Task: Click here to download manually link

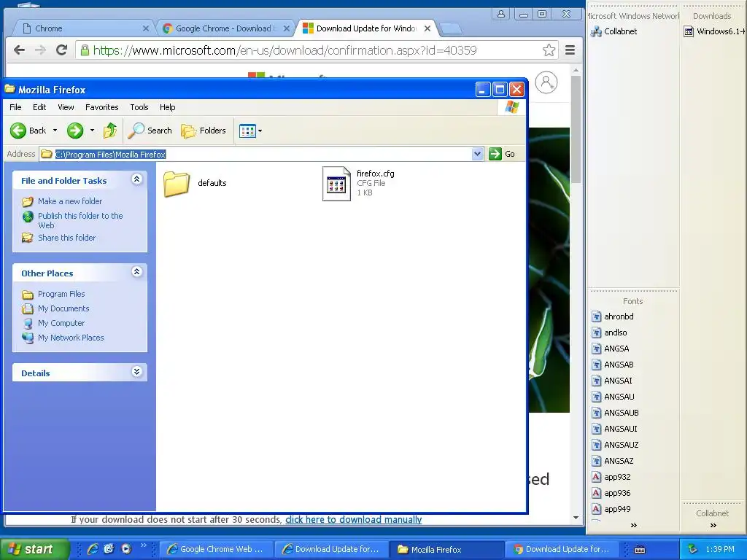Action: click(354, 519)
